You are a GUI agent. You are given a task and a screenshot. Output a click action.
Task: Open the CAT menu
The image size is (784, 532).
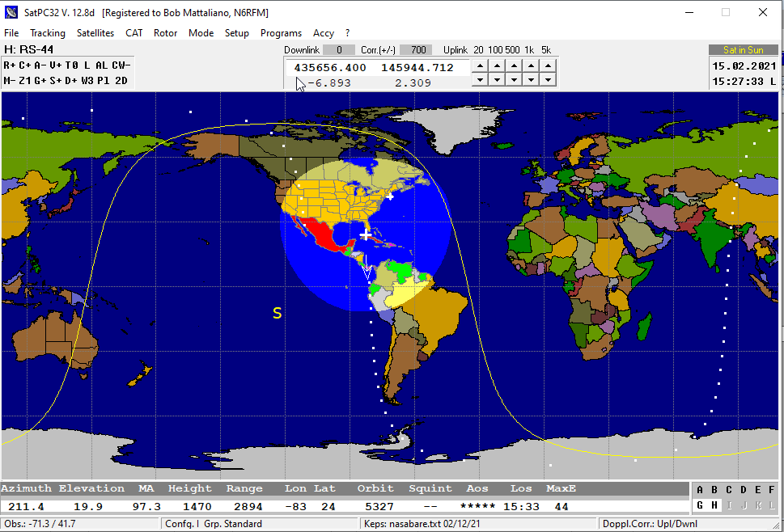pyautogui.click(x=134, y=33)
